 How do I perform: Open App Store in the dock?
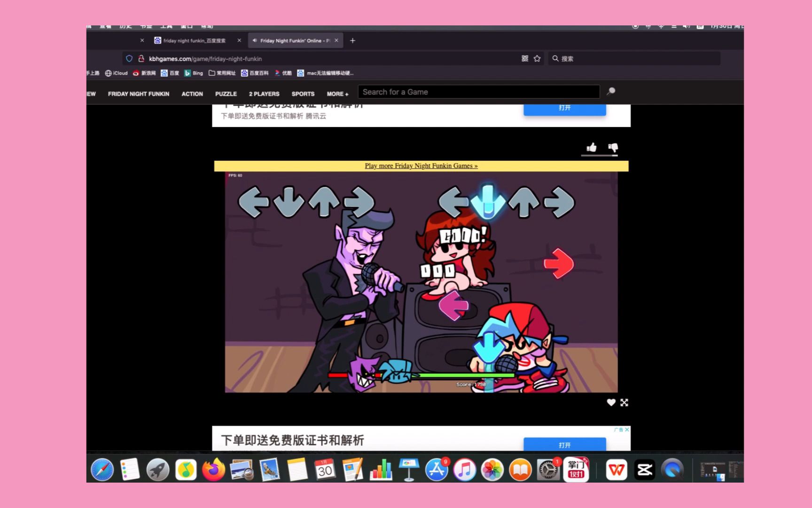point(437,469)
